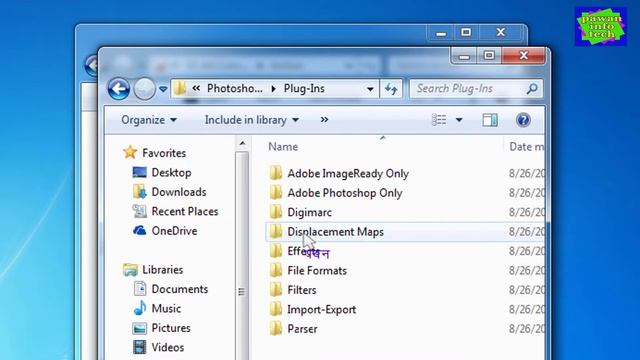Viewport: 640px width, 360px height.
Task: Select the Photosho... breadcrumb segment
Action: click(x=234, y=88)
